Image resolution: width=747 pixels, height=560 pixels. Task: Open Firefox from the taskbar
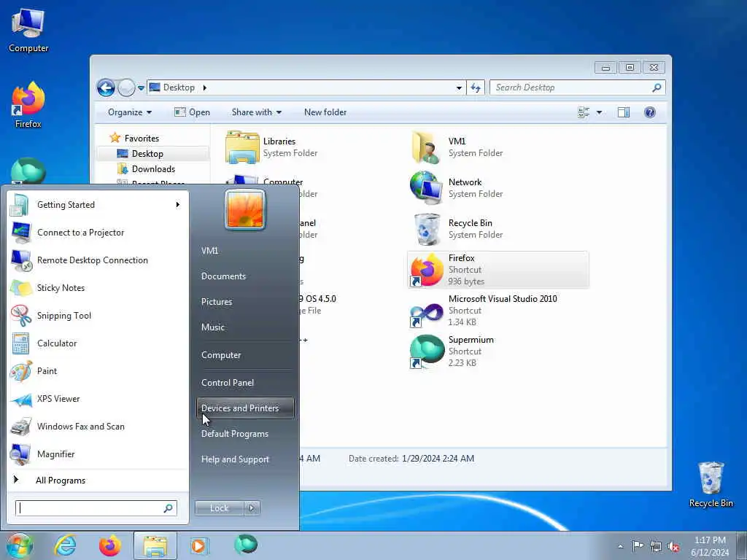click(x=110, y=545)
